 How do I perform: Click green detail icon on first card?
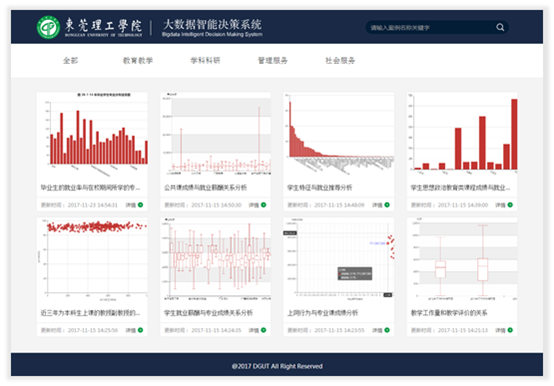coord(141,205)
